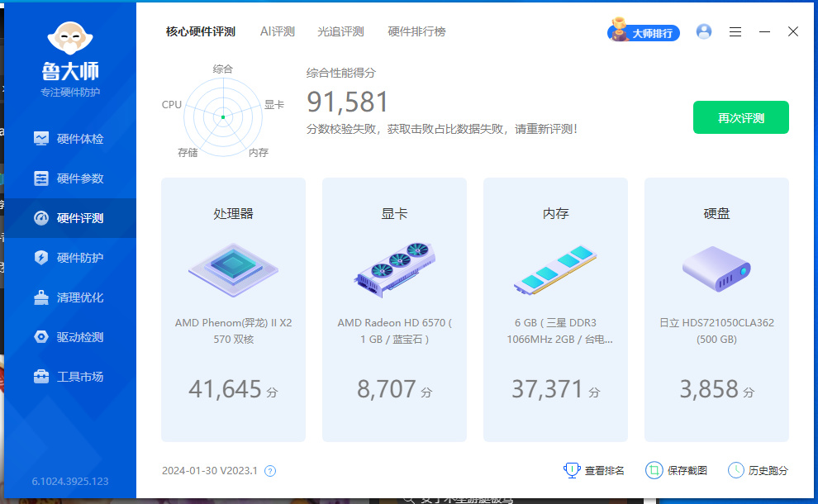Click the 2024-01-30 V2023.1 version text
This screenshot has height=504, width=818.
tap(210, 471)
